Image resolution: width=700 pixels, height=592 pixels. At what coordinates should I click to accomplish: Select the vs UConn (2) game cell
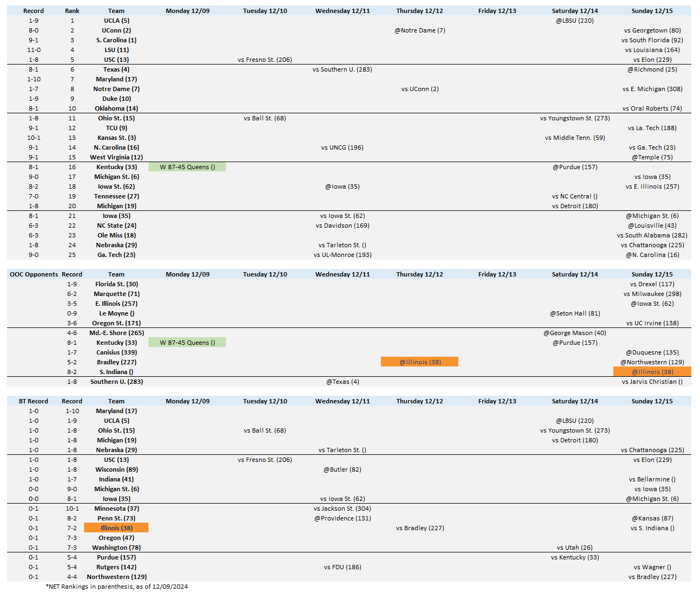tap(420, 89)
